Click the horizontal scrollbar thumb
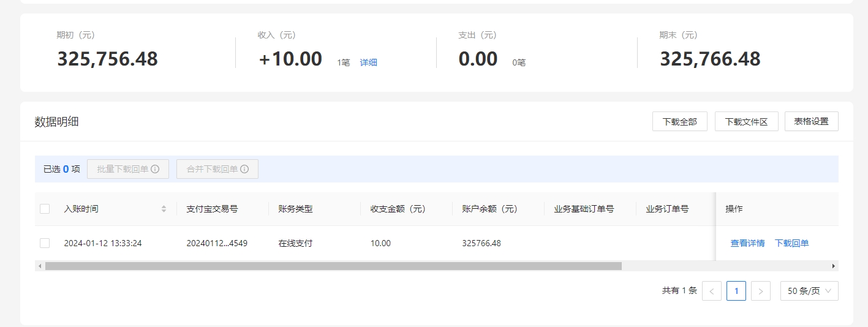This screenshot has width=868, height=327. (x=333, y=266)
